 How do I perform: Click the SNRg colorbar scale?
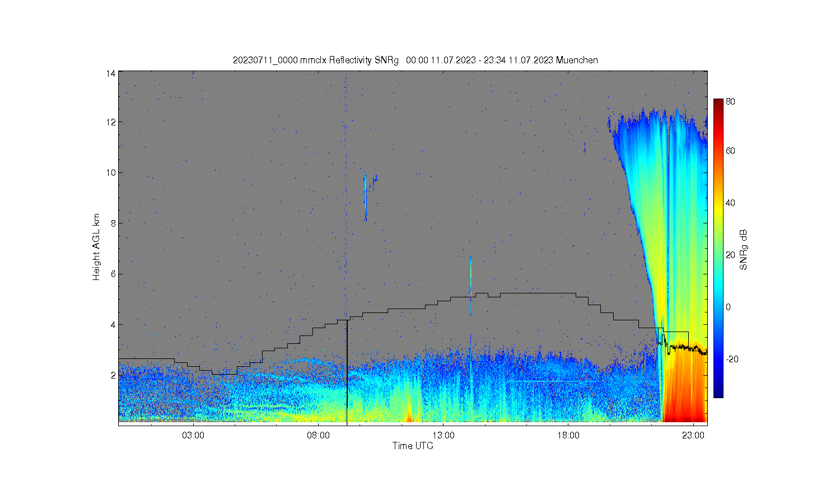pyautogui.click(x=718, y=248)
